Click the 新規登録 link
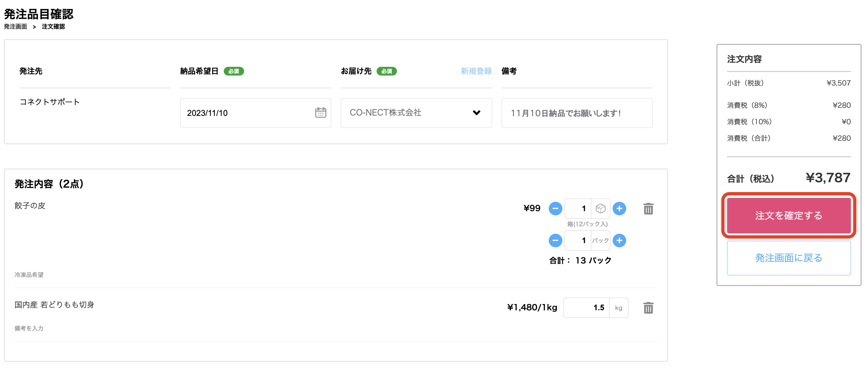The width and height of the screenshot is (868, 368). 476,71
